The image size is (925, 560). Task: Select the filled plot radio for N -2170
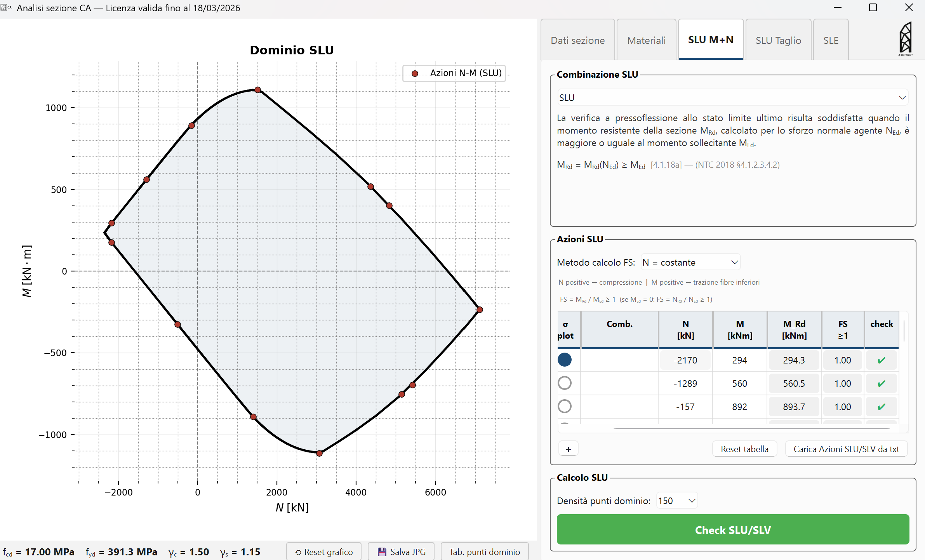coord(564,360)
